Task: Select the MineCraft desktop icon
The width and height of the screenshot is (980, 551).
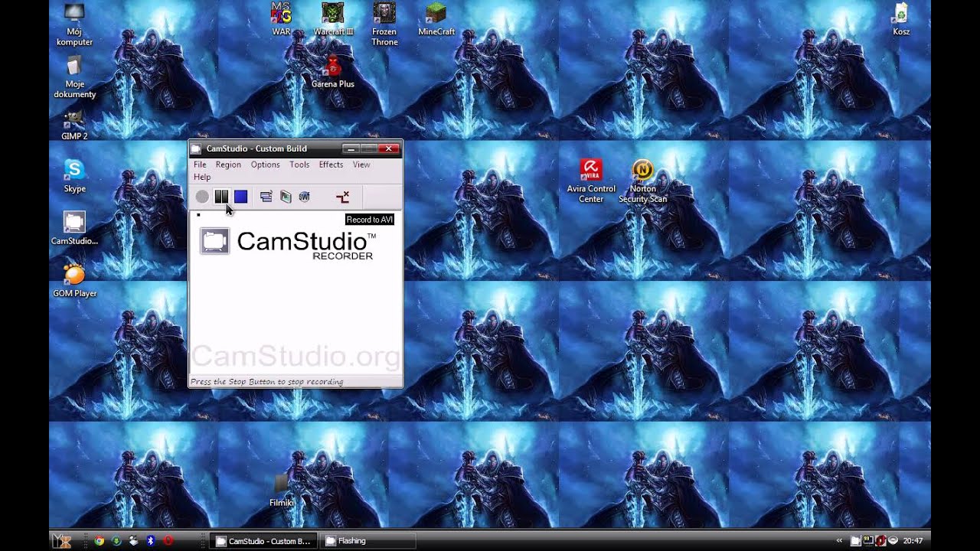Action: point(436,19)
